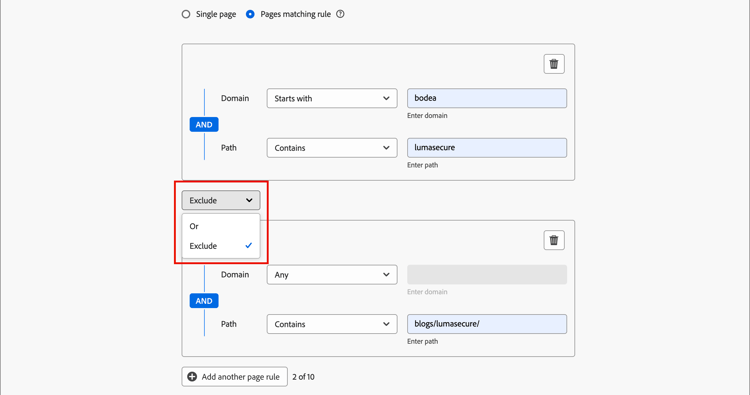The image size is (750, 395).
Task: Click the disabled domain field in second rule
Action: [x=487, y=275]
